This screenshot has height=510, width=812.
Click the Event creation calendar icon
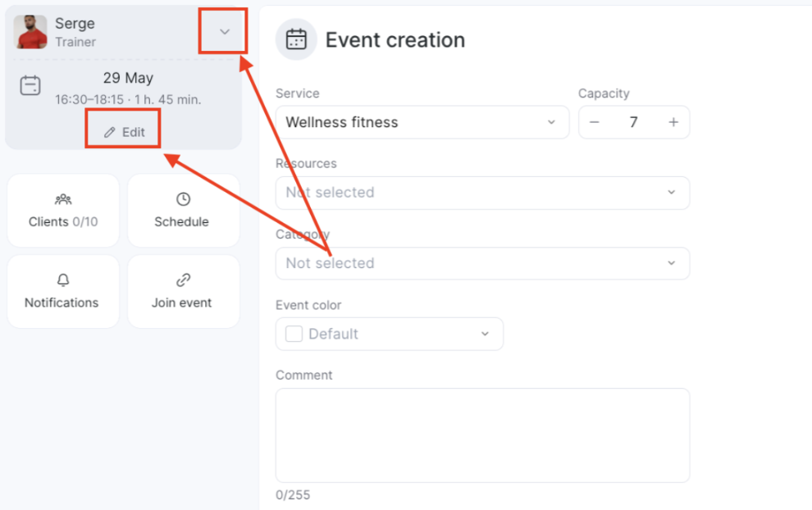(296, 39)
